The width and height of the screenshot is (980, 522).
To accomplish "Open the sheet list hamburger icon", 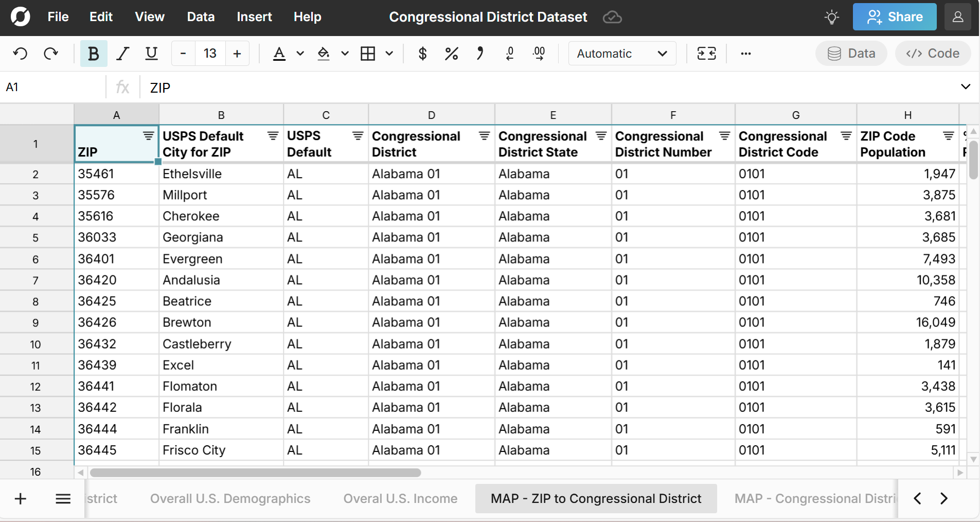I will (x=63, y=498).
